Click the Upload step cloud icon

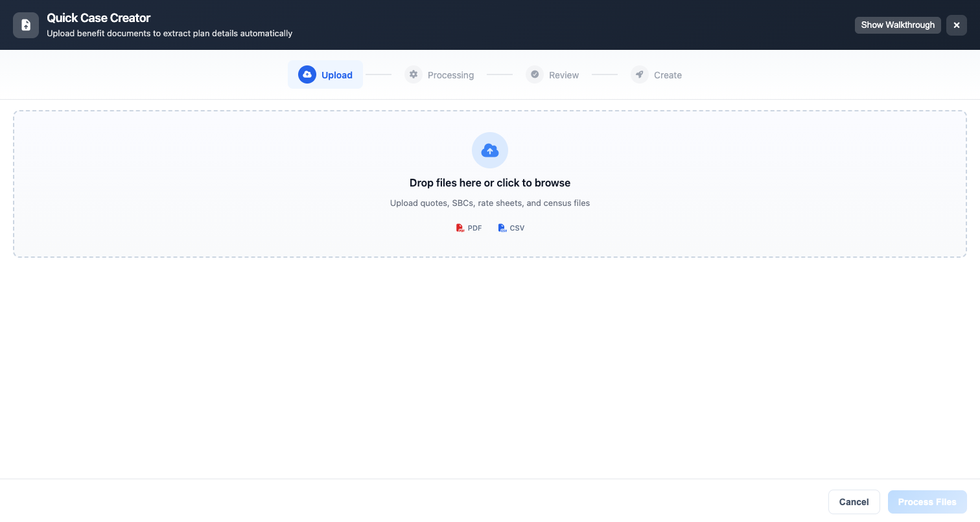(x=307, y=74)
